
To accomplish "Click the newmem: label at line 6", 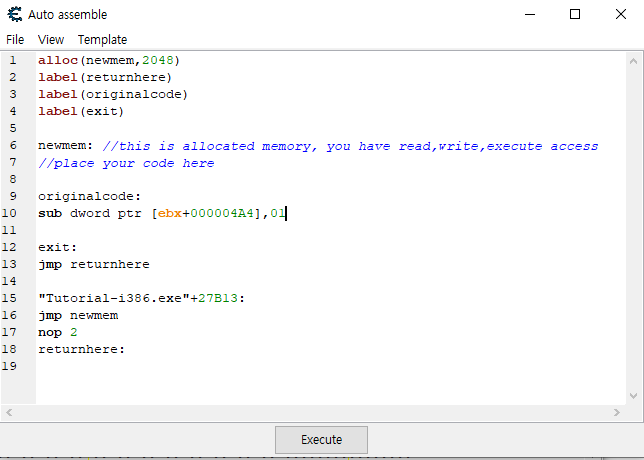I will tap(66, 145).
